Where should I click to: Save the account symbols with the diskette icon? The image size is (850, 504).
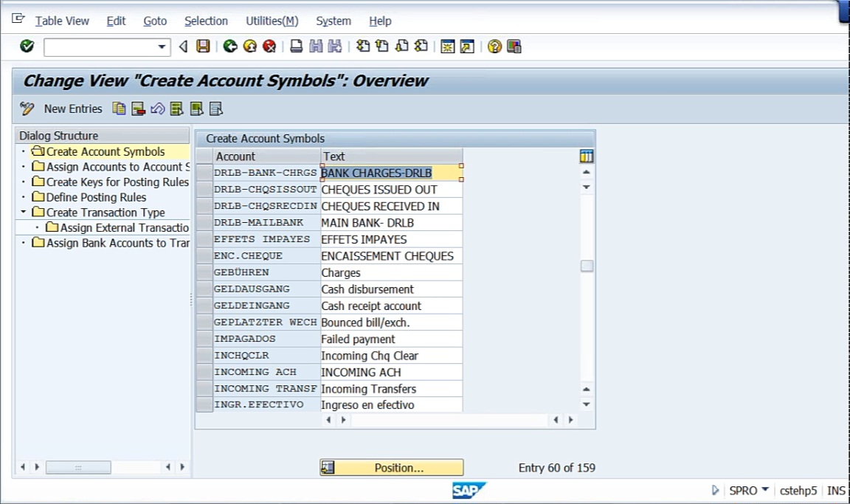[203, 46]
